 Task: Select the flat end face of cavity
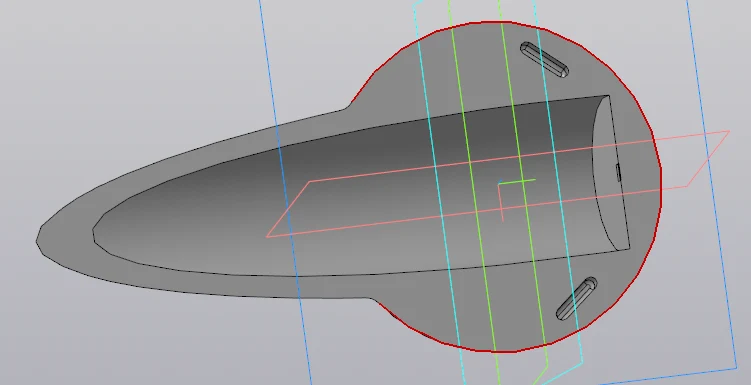tap(611, 173)
